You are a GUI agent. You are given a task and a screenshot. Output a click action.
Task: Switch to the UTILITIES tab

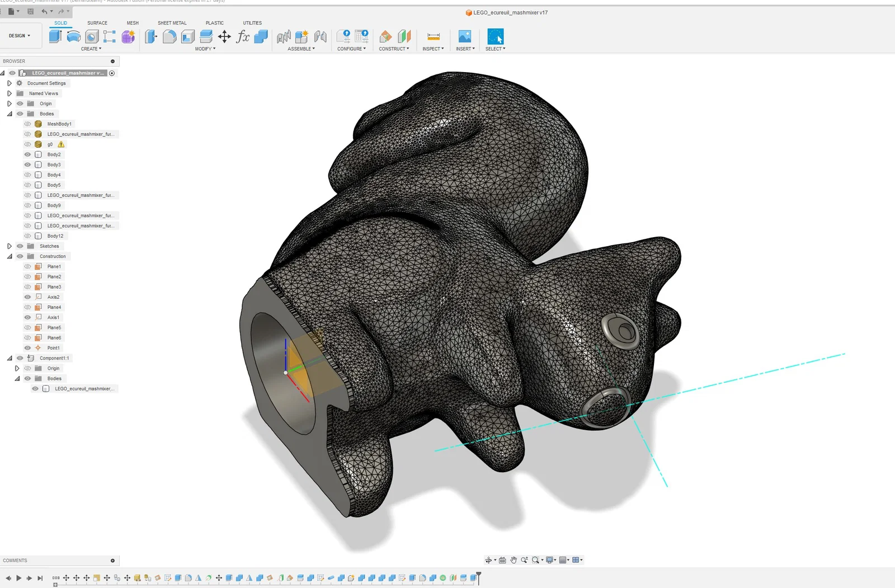(252, 23)
